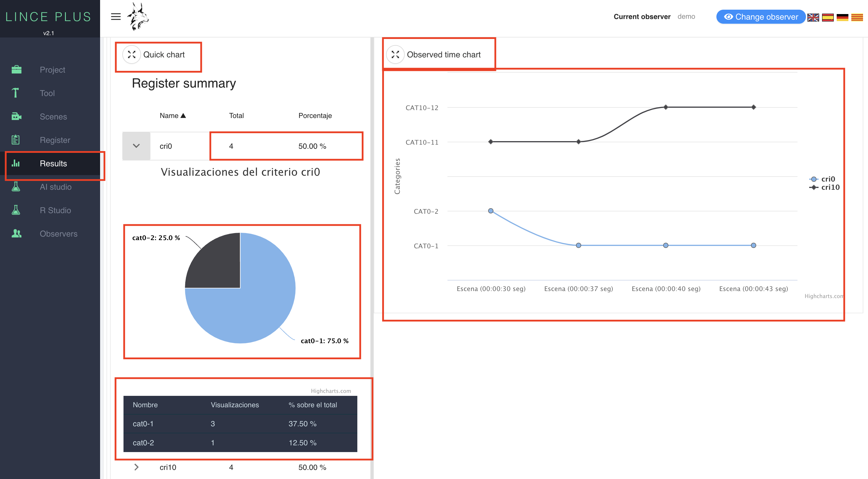Click cri10 point at Escena 00:00:40
Viewport: 868px width, 479px height.
point(666,107)
